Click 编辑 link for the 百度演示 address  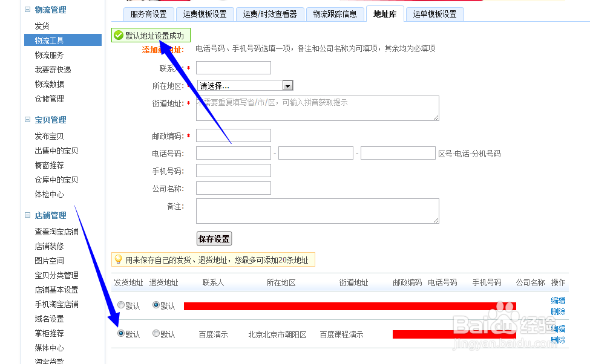(557, 328)
